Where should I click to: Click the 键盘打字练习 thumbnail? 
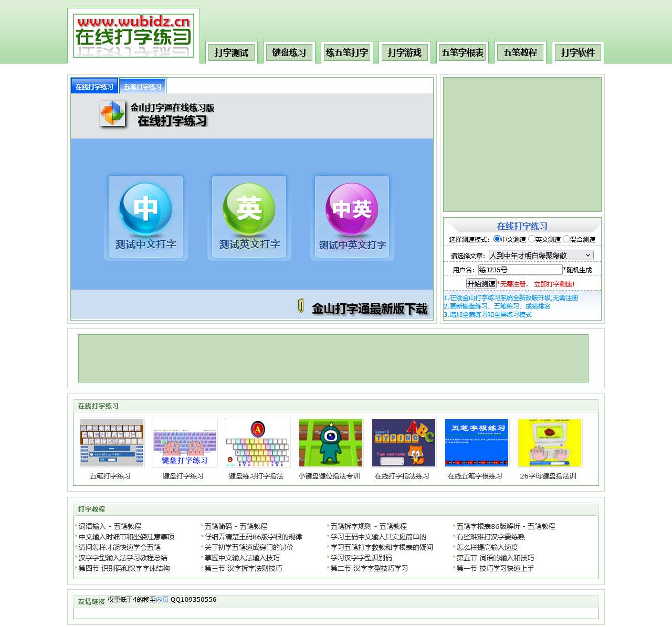click(x=184, y=442)
